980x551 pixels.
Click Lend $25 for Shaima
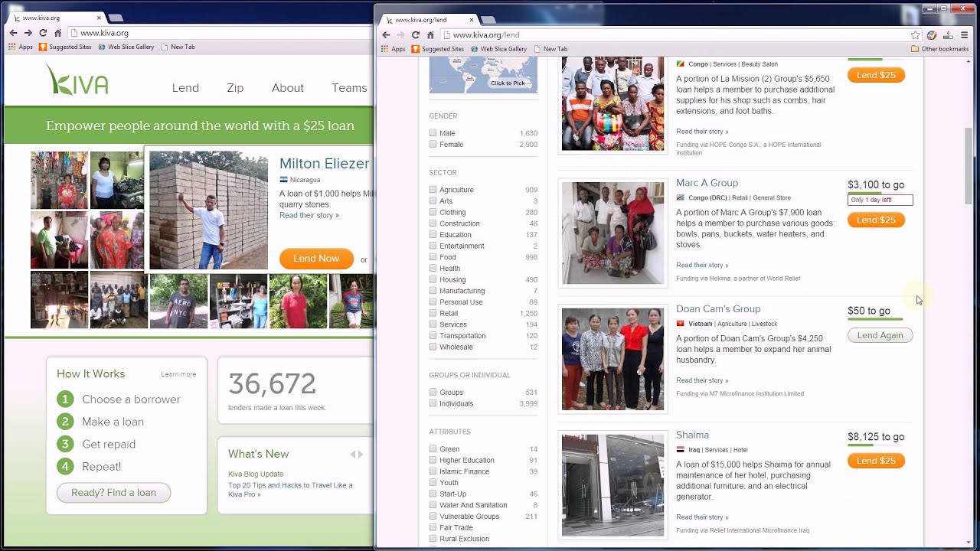(876, 461)
